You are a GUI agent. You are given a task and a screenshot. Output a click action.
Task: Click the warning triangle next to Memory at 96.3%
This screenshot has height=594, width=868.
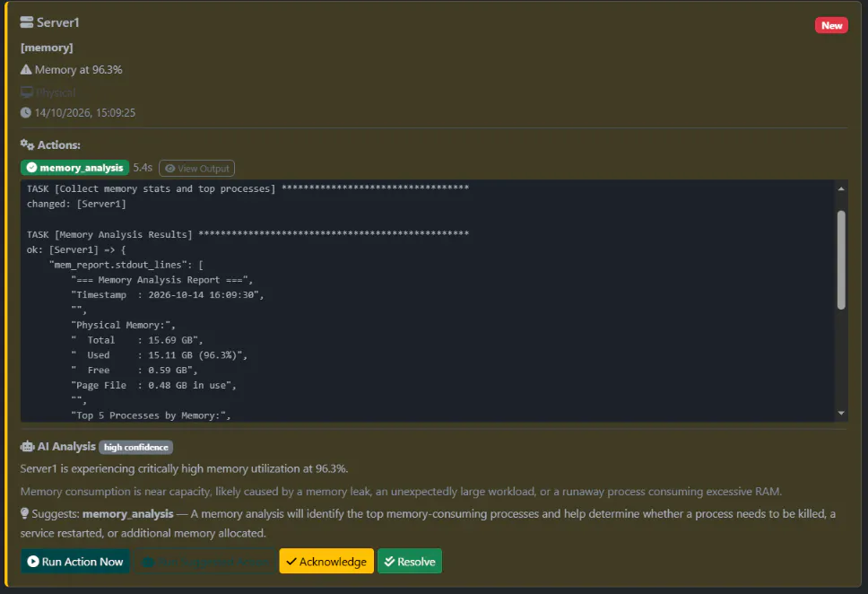[26, 69]
